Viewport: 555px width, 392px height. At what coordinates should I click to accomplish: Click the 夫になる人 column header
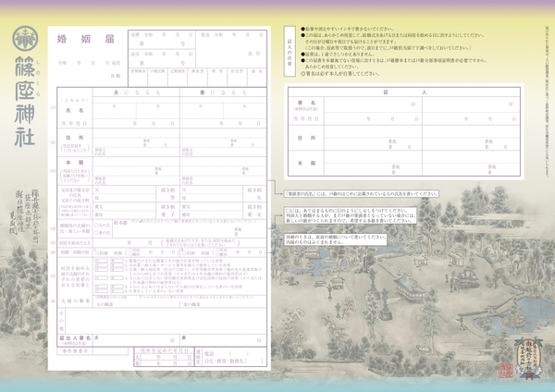click(x=137, y=93)
